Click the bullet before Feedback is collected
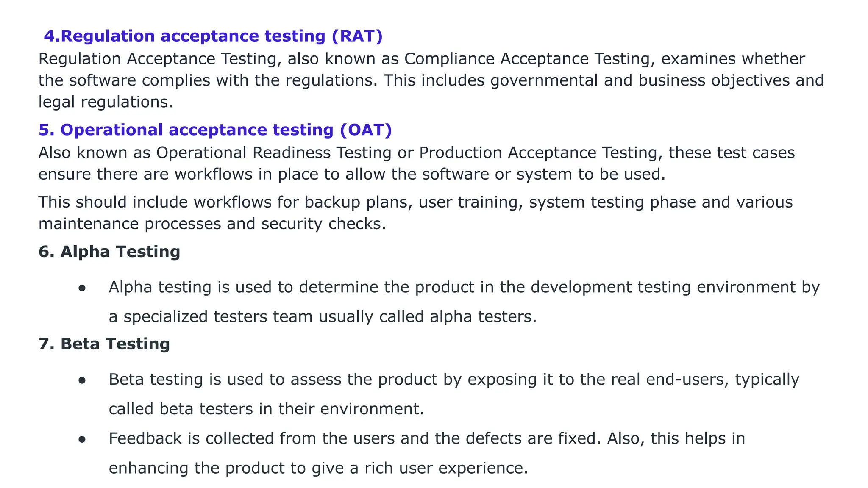This screenshot has width=868, height=488. coord(82,439)
